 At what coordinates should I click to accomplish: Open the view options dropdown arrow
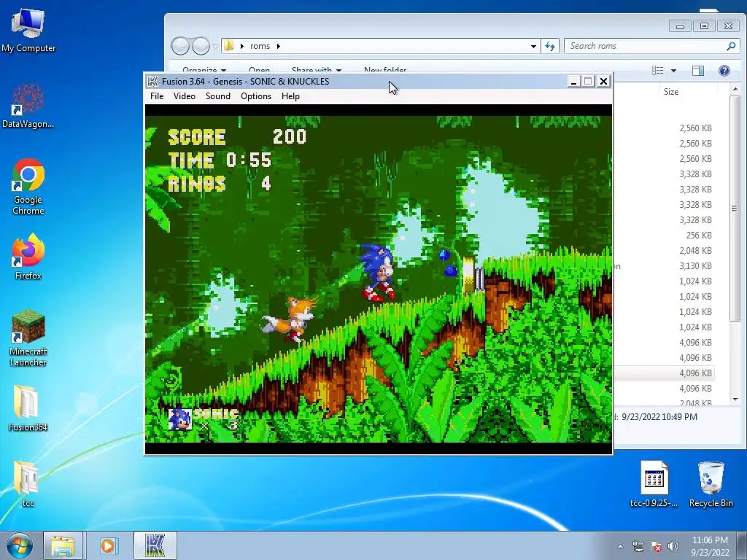click(x=673, y=71)
